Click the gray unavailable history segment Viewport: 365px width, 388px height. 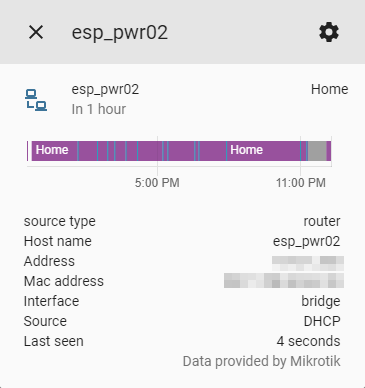pyautogui.click(x=317, y=151)
